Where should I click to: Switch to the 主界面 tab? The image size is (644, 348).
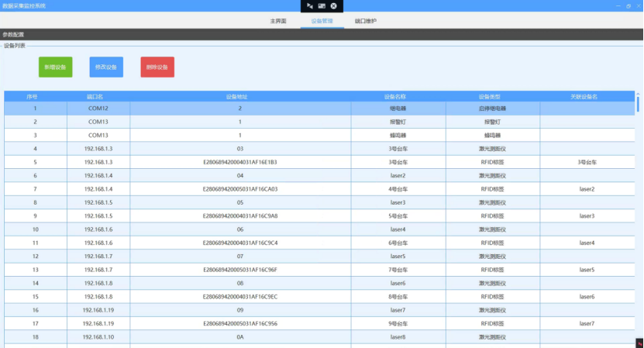tap(278, 21)
